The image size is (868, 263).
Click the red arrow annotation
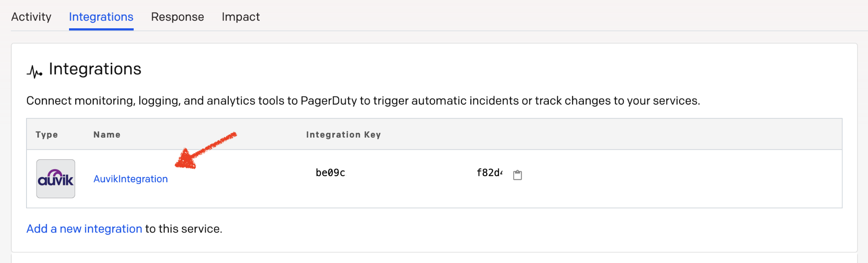point(205,151)
